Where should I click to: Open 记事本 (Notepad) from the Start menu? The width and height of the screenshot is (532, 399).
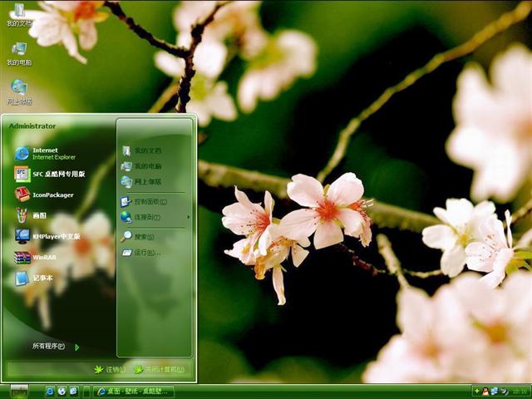click(x=34, y=278)
